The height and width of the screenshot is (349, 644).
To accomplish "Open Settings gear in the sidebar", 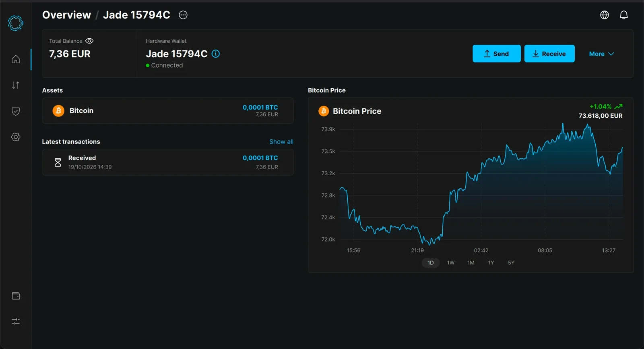I will (x=16, y=137).
